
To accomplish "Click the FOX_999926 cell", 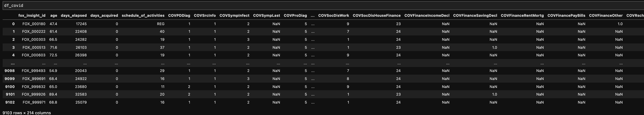I will tap(33, 94).
